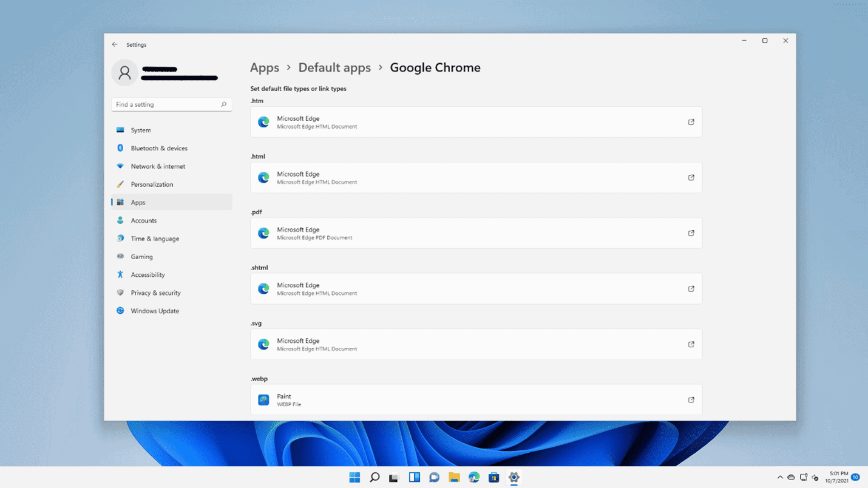Screen dimensions: 868x488
Task: Click the Personalization paintbrush icon
Action: coord(120,184)
